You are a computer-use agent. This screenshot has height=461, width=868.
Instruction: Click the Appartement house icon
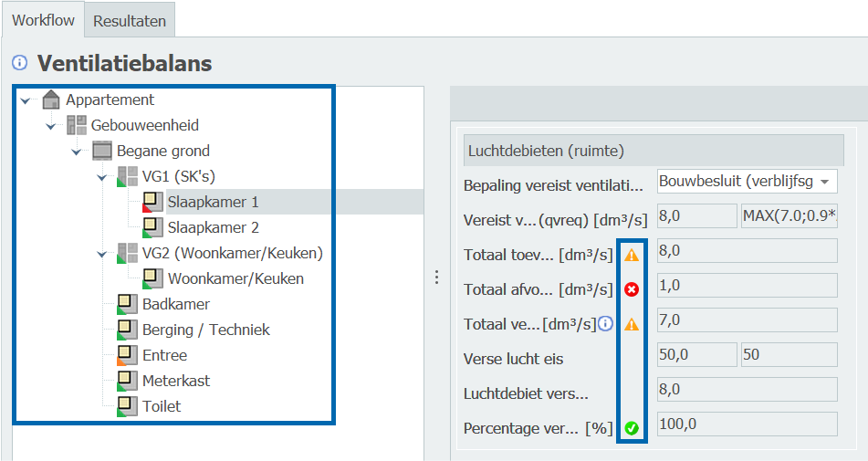pos(51,100)
